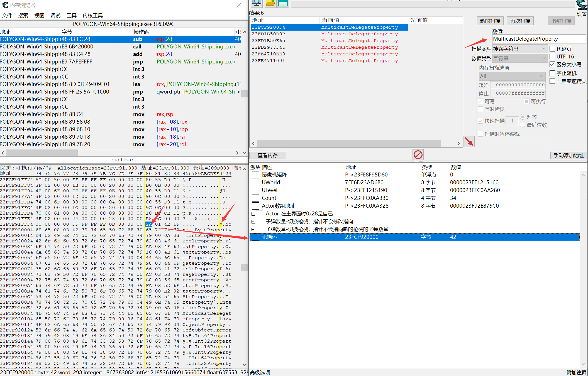This screenshot has width=588, height=376.
Task: Click 高级选项 at bottom left
Action: click(x=260, y=372)
